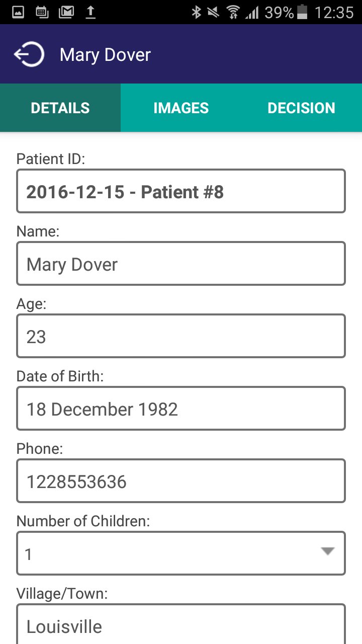Viewport: 362px width, 644px height.
Task: Tap the Village/Town field showing Louisville
Action: [181, 625]
